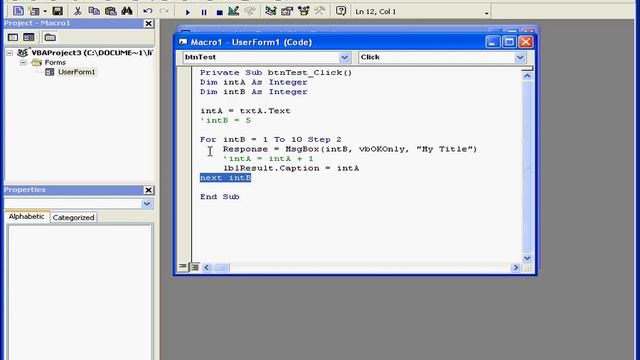Collapse the Forms folder node

click(23, 62)
